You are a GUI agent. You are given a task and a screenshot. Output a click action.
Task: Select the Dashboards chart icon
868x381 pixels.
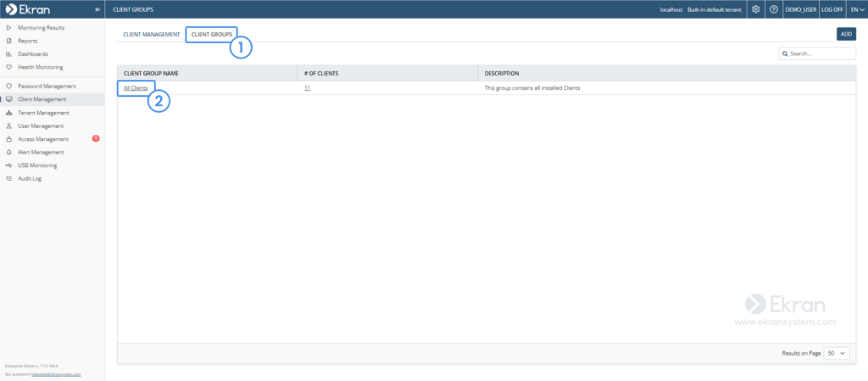pos(8,54)
